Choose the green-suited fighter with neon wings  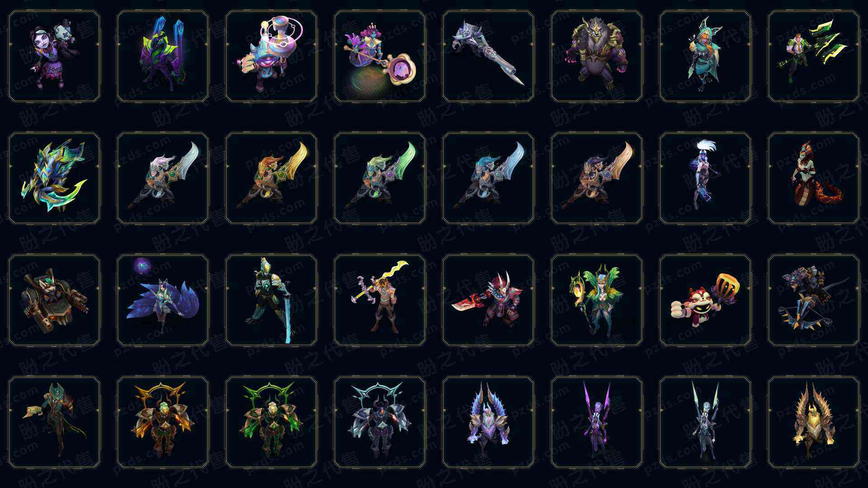coord(814,56)
